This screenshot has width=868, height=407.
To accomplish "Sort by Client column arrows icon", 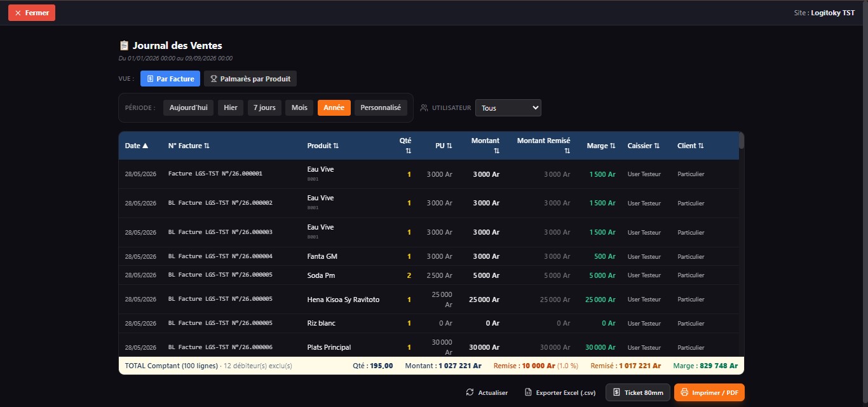I will 701,146.
